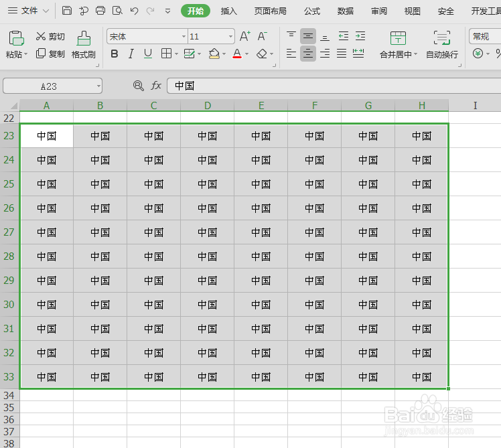Align text left
501x448 pixels.
pyautogui.click(x=291, y=54)
